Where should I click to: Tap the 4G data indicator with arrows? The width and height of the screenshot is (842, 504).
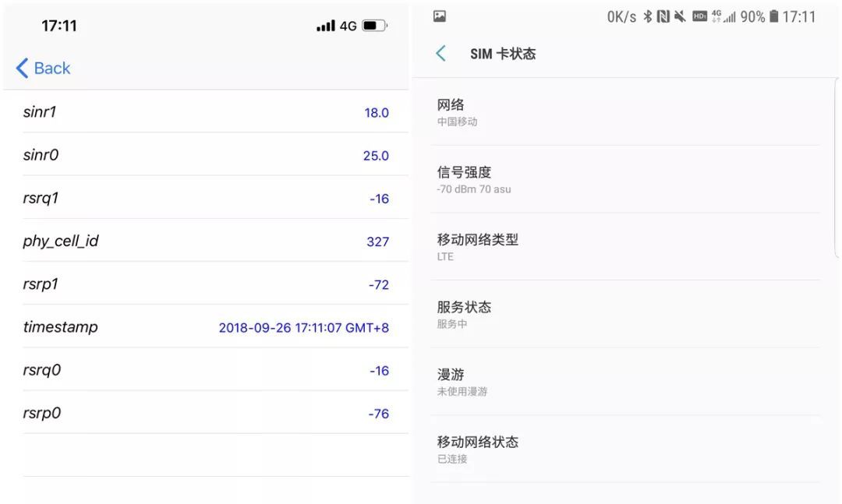[715, 16]
